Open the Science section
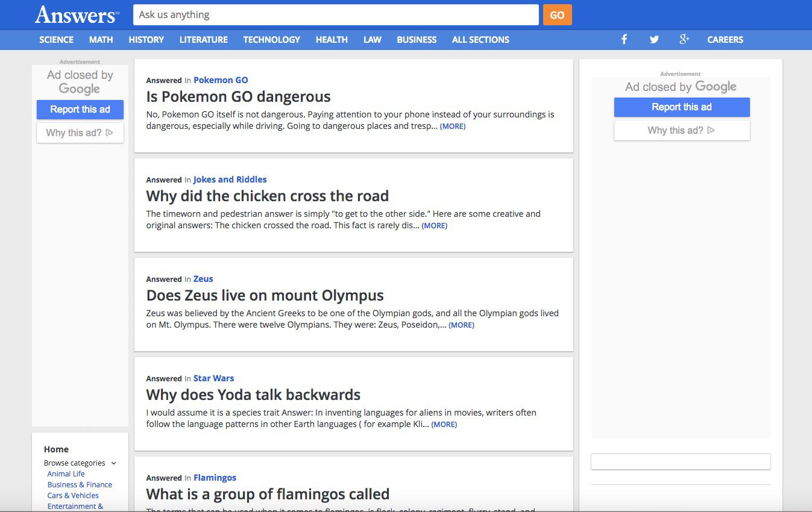The width and height of the screenshot is (812, 512). [57, 40]
